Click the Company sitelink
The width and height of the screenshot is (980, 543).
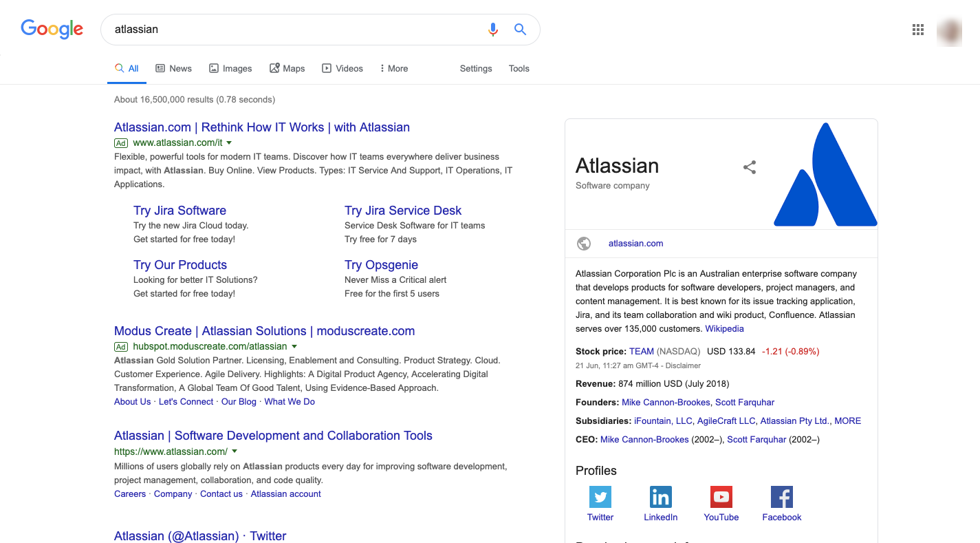[x=173, y=494]
